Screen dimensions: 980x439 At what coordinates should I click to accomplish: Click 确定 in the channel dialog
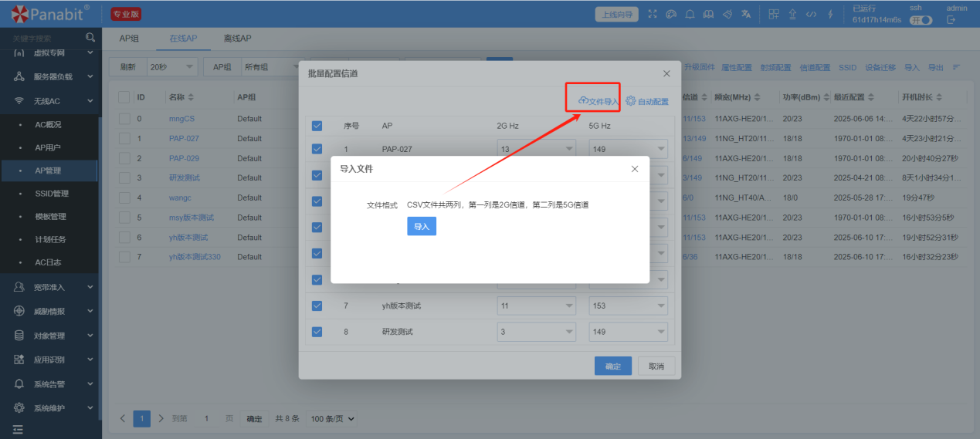(x=613, y=366)
